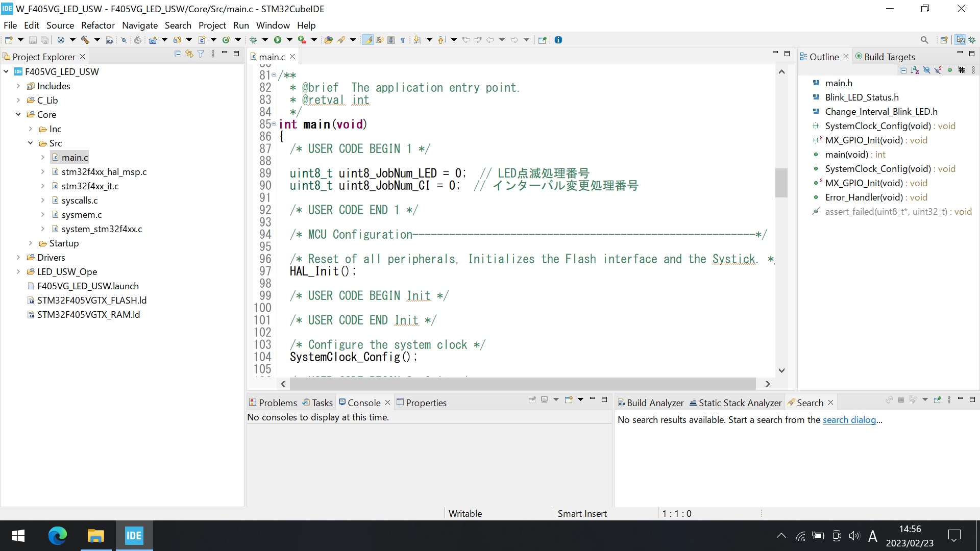The width and height of the screenshot is (980, 551).
Task: Click the search dialog link
Action: 849,420
